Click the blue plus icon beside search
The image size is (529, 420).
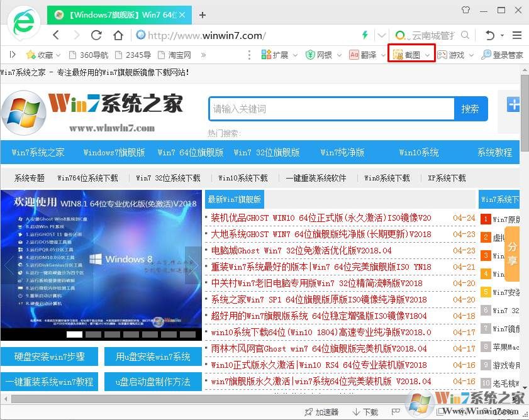pos(513,104)
